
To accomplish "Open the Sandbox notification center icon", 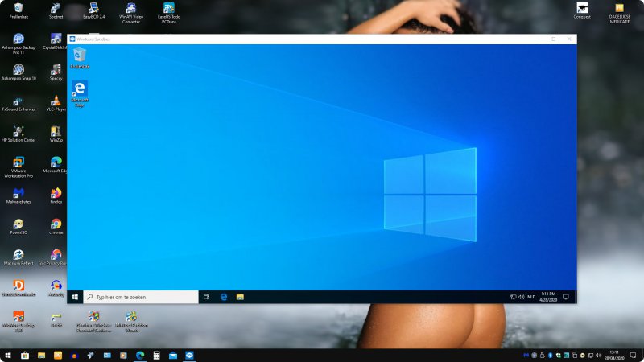I will click(x=566, y=297).
